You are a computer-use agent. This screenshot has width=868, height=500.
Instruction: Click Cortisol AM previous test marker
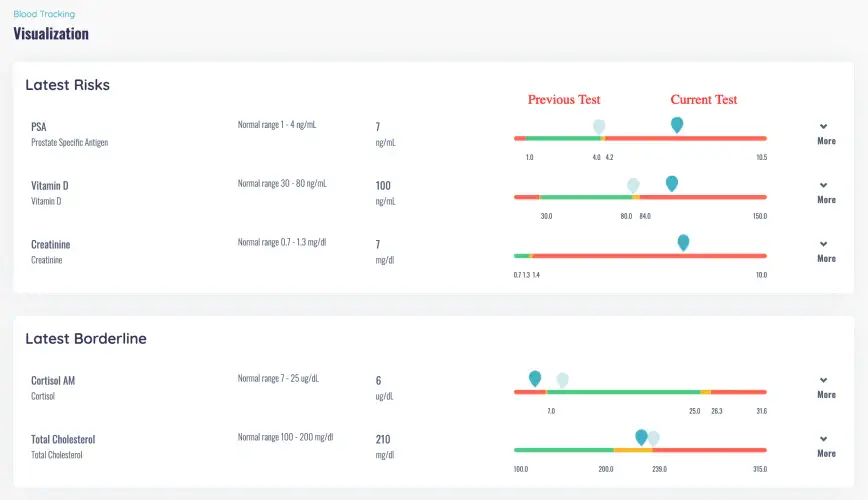point(562,379)
